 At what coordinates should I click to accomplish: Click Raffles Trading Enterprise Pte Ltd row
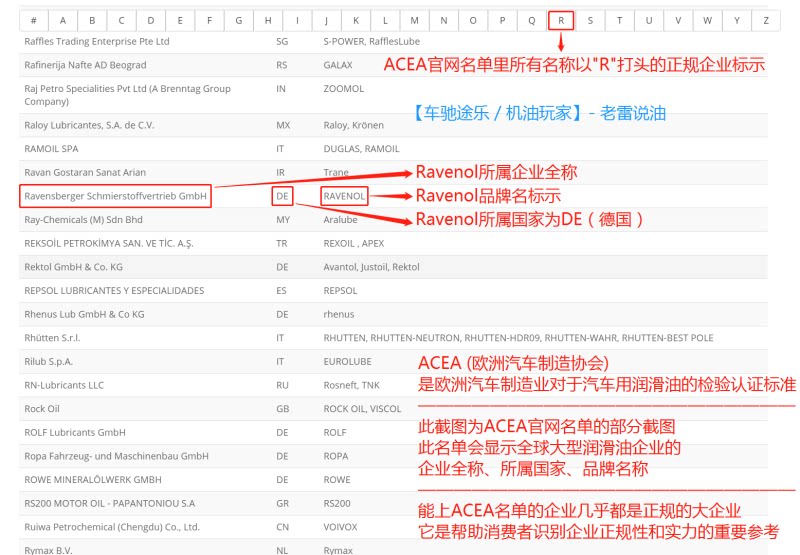393,41
